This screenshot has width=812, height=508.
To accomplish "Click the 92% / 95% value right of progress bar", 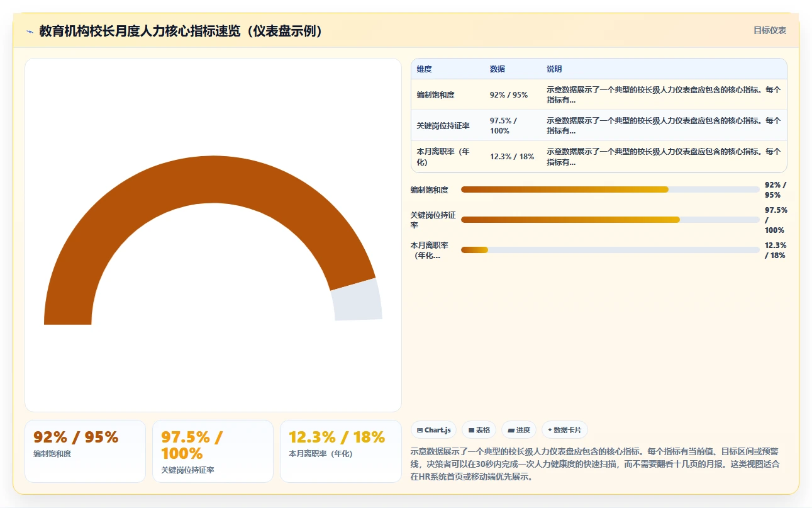I will pos(776,189).
